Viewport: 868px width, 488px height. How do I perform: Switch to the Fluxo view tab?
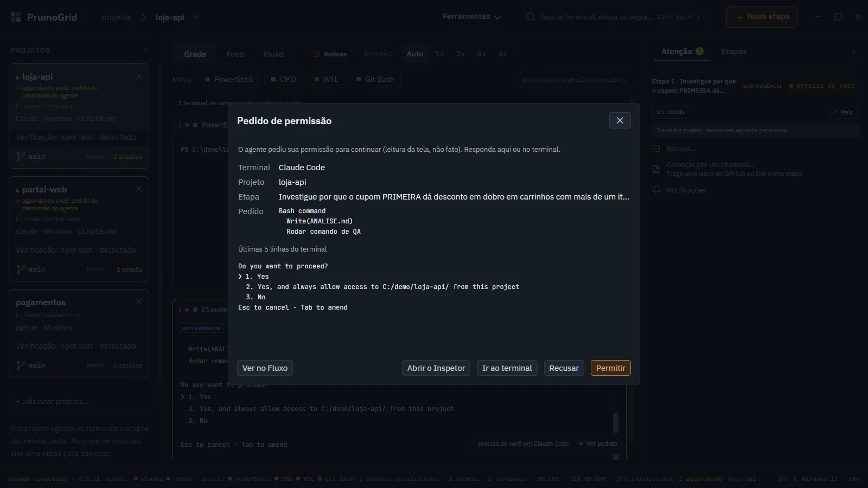tap(273, 54)
